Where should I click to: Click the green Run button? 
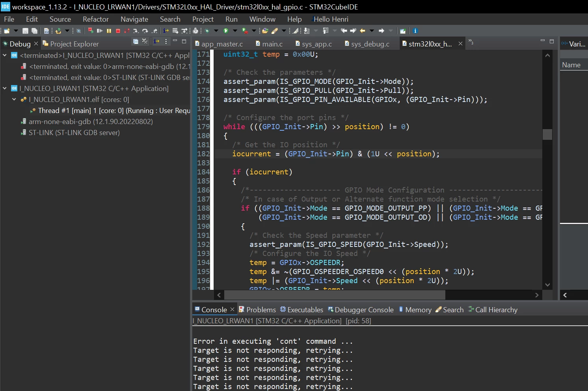coord(226,31)
